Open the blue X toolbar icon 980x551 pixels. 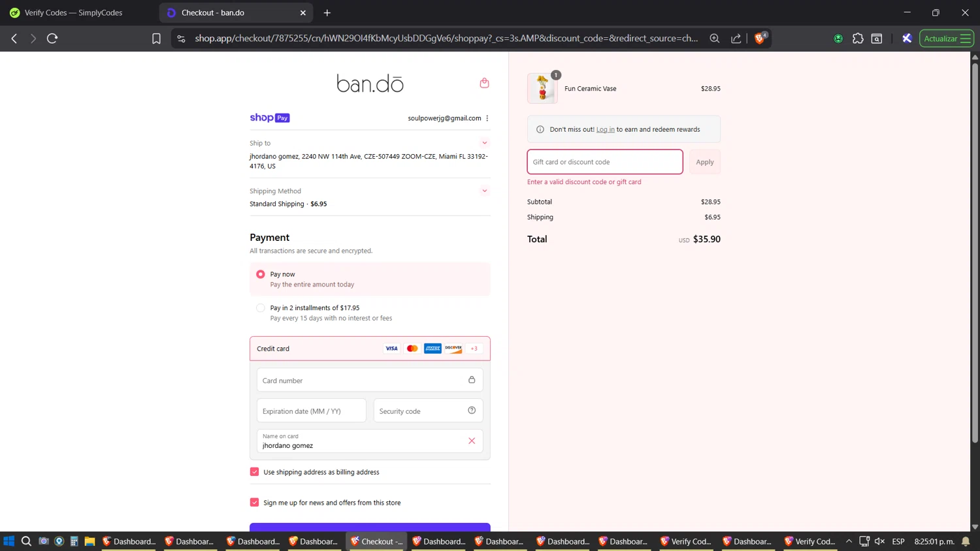click(907, 39)
